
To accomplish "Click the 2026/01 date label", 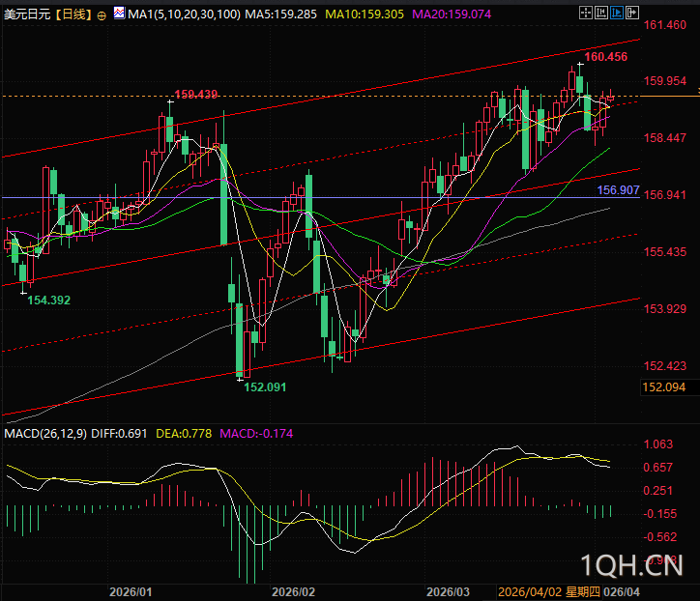I will pyautogui.click(x=131, y=592).
